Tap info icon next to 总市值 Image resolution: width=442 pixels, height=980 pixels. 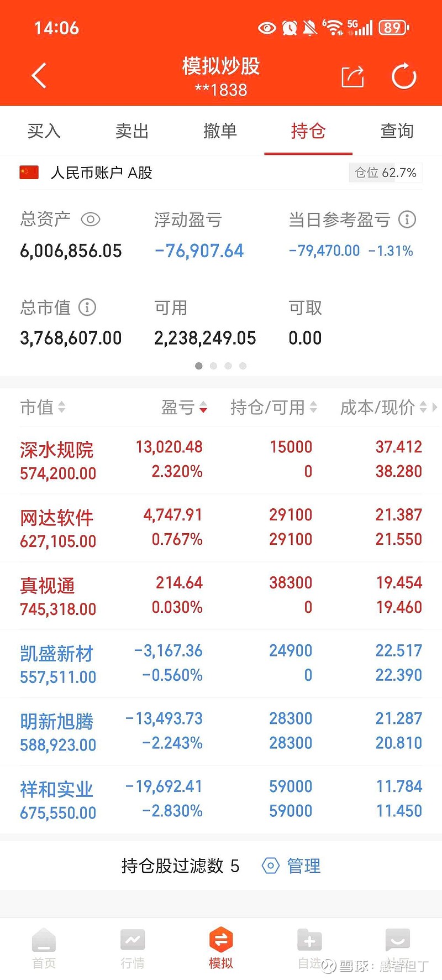[87, 307]
